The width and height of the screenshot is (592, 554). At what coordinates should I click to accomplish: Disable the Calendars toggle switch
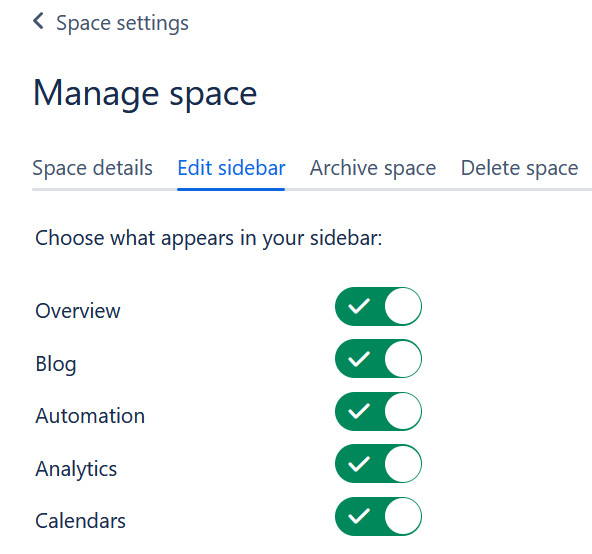pyautogui.click(x=378, y=516)
